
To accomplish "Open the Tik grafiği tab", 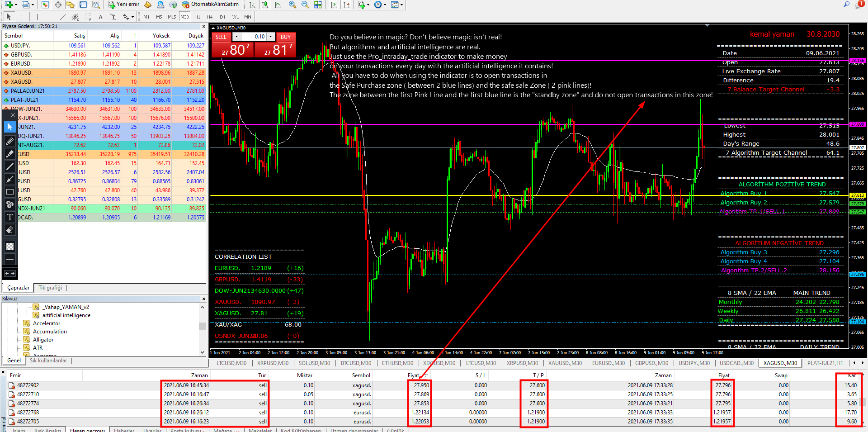I will coord(50,288).
